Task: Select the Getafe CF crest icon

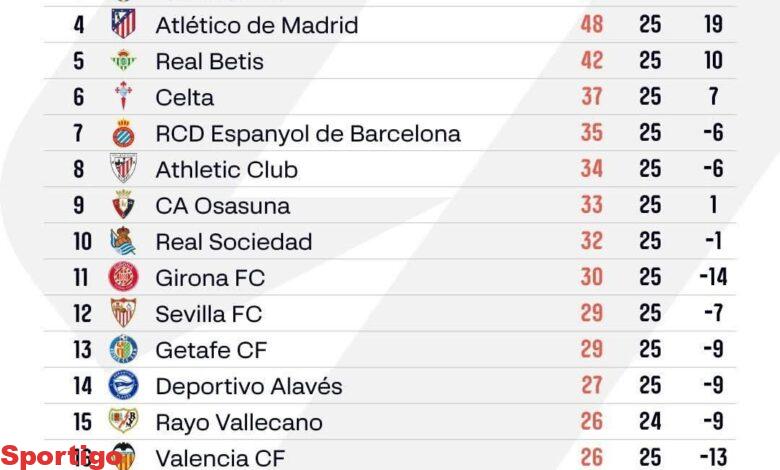Action: pos(123,350)
